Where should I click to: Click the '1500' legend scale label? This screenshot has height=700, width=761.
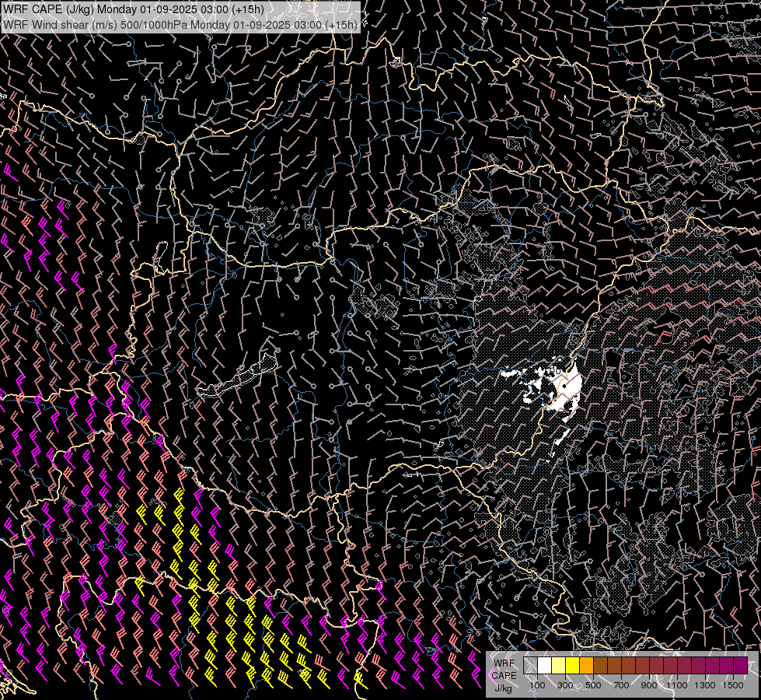click(x=733, y=685)
